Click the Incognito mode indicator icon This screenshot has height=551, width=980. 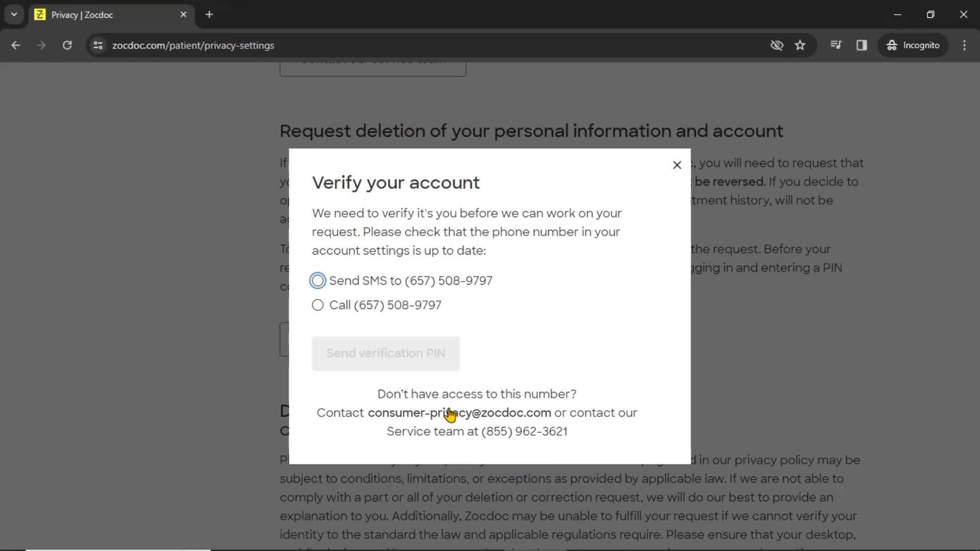click(892, 45)
